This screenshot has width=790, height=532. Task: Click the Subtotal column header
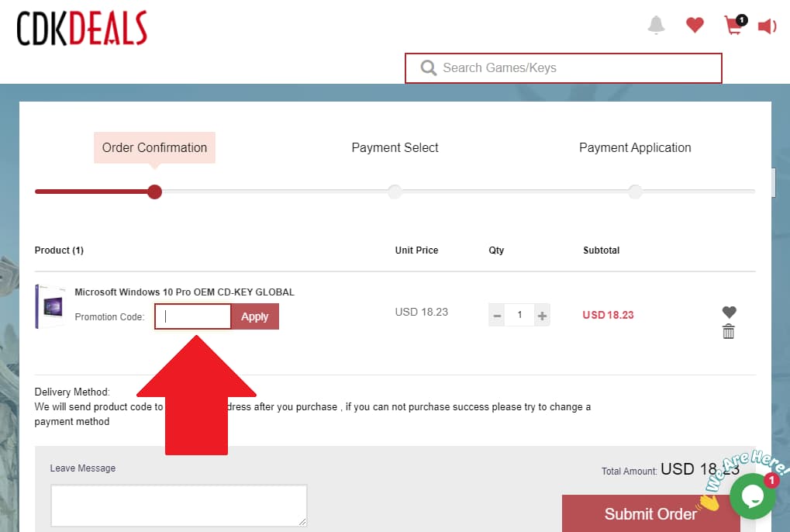pos(602,250)
